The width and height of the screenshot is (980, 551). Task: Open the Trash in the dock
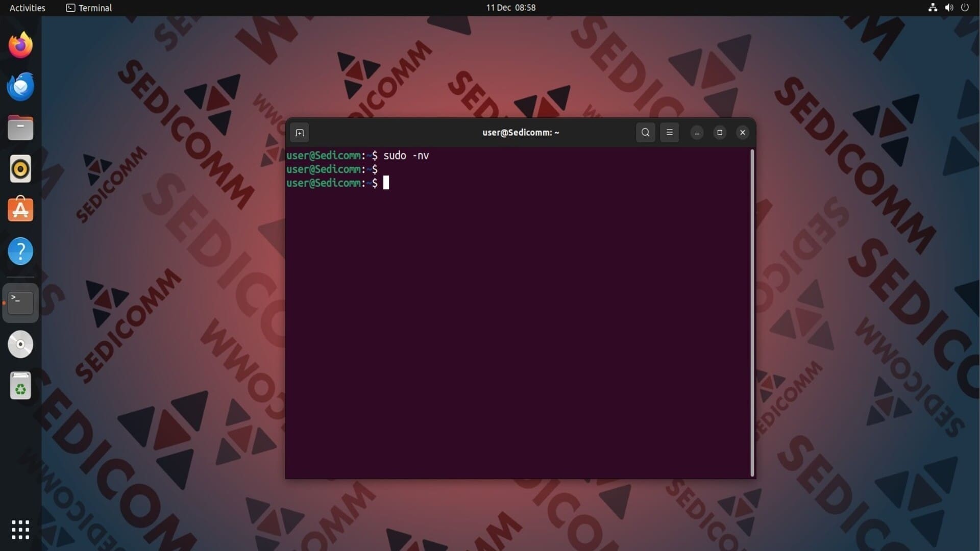[x=20, y=386]
